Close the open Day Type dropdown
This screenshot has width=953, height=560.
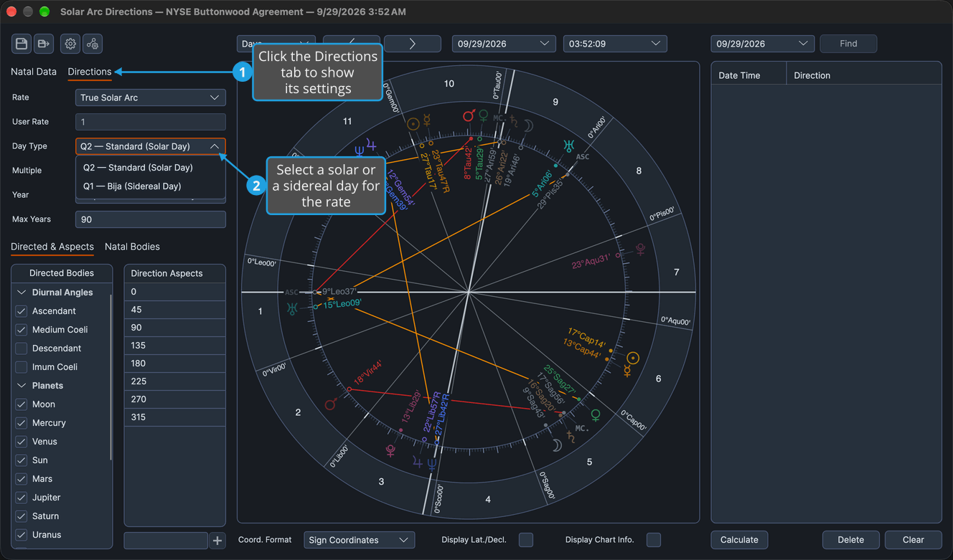(x=151, y=146)
